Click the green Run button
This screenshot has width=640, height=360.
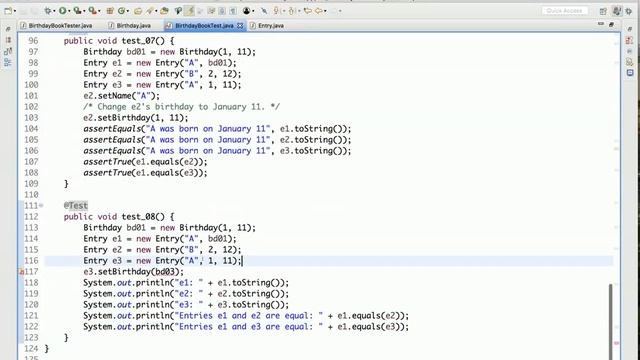click(62, 11)
